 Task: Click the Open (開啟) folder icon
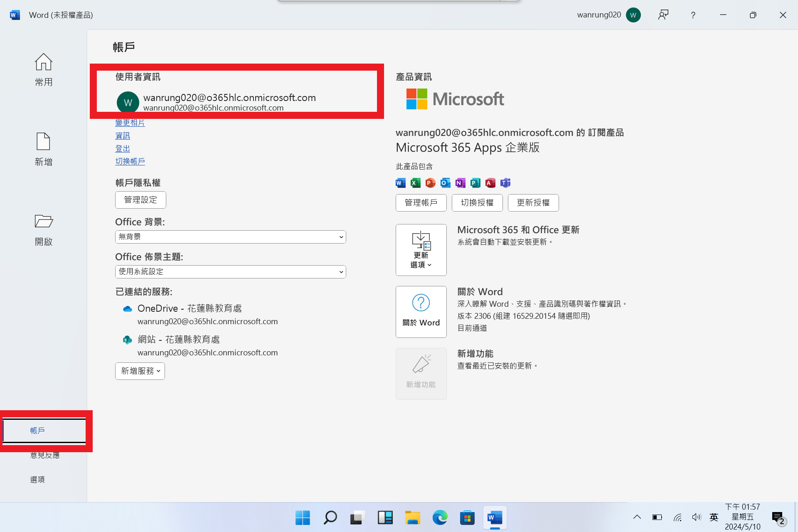[x=43, y=221]
